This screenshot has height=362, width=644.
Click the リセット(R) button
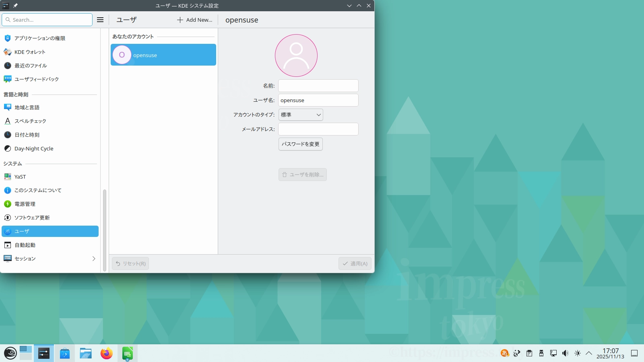pyautogui.click(x=130, y=263)
